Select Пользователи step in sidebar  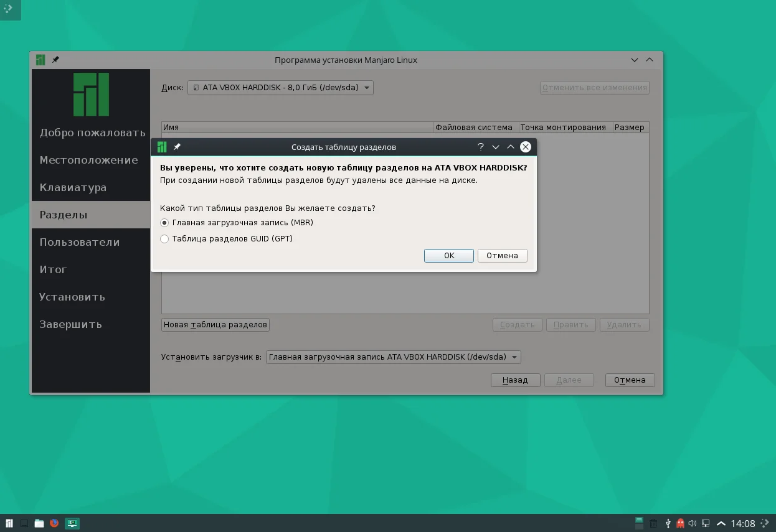click(x=91, y=242)
